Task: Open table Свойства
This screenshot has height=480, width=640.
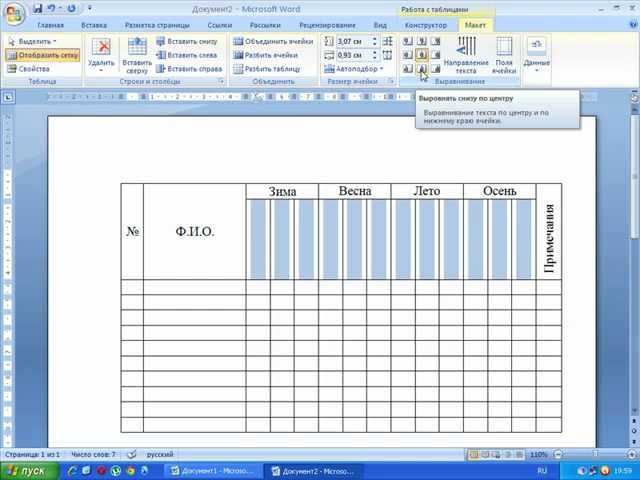Action: click(29, 69)
